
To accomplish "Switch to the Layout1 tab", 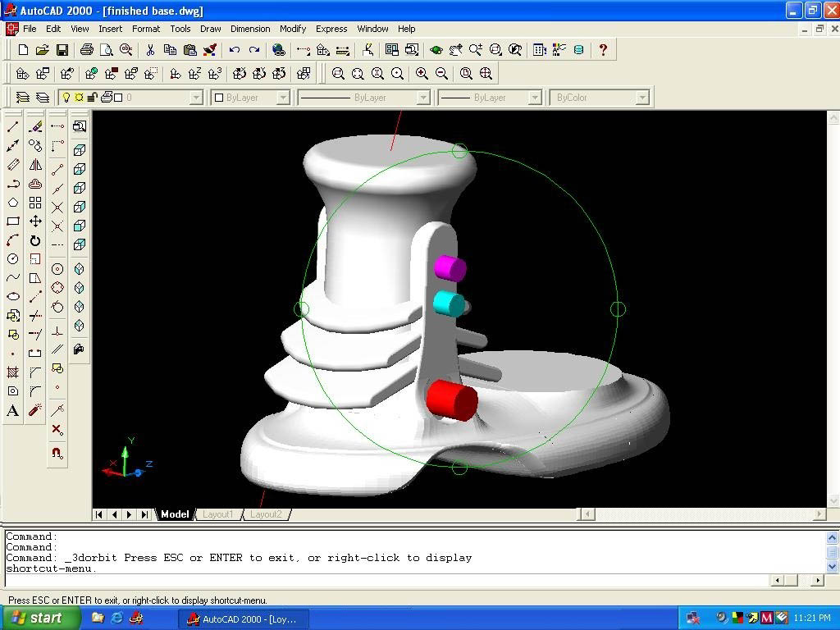I will (x=218, y=514).
